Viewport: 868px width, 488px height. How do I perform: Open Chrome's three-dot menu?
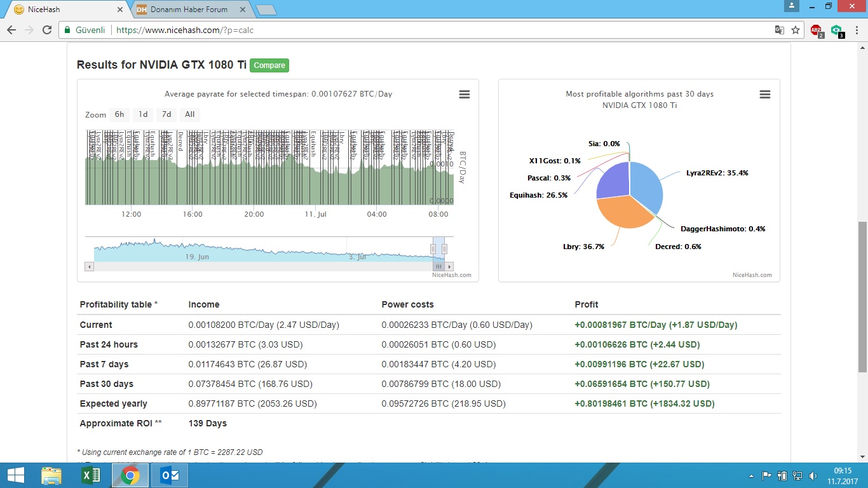856,30
